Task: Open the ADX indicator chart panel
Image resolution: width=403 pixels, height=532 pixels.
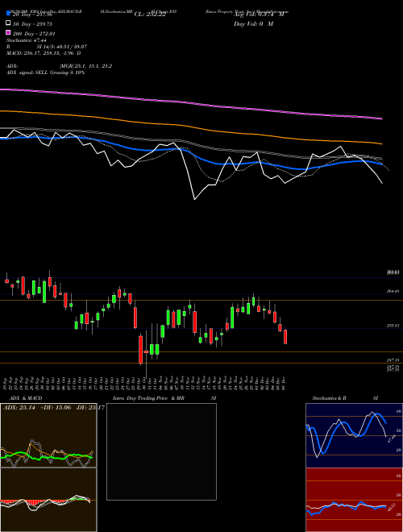Action: [x=48, y=435]
